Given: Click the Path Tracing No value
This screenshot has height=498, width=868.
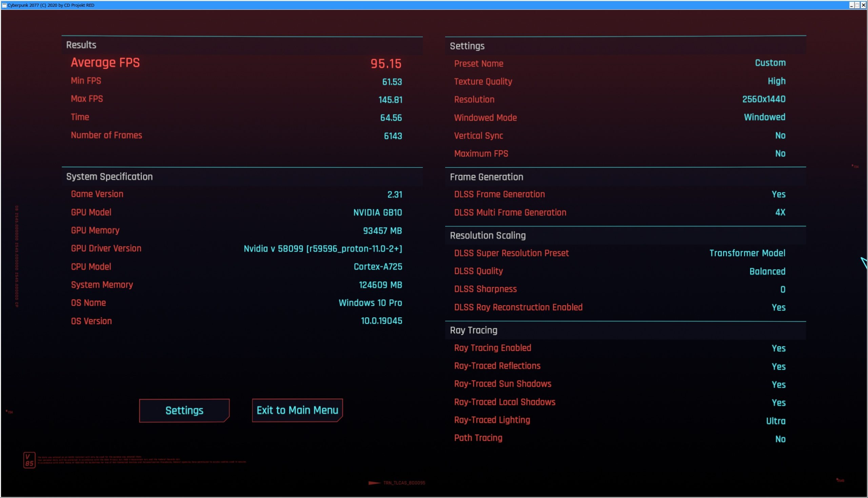Looking at the screenshot, I should pyautogui.click(x=781, y=439).
